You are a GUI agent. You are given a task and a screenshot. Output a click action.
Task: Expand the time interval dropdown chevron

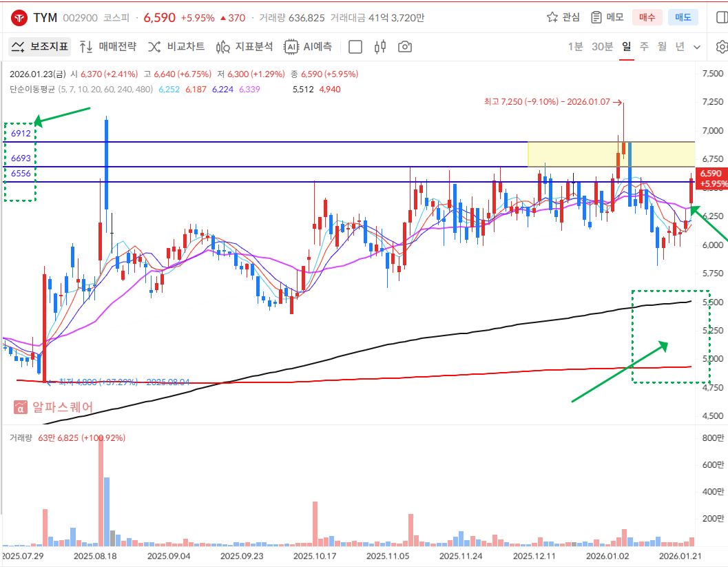click(x=697, y=47)
